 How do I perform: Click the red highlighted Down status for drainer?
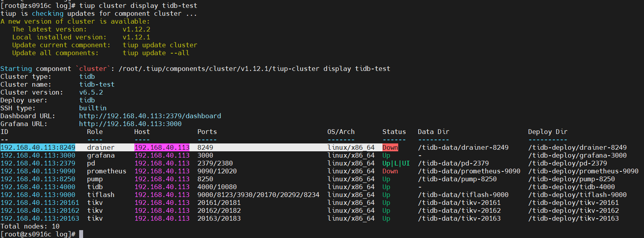pos(390,147)
